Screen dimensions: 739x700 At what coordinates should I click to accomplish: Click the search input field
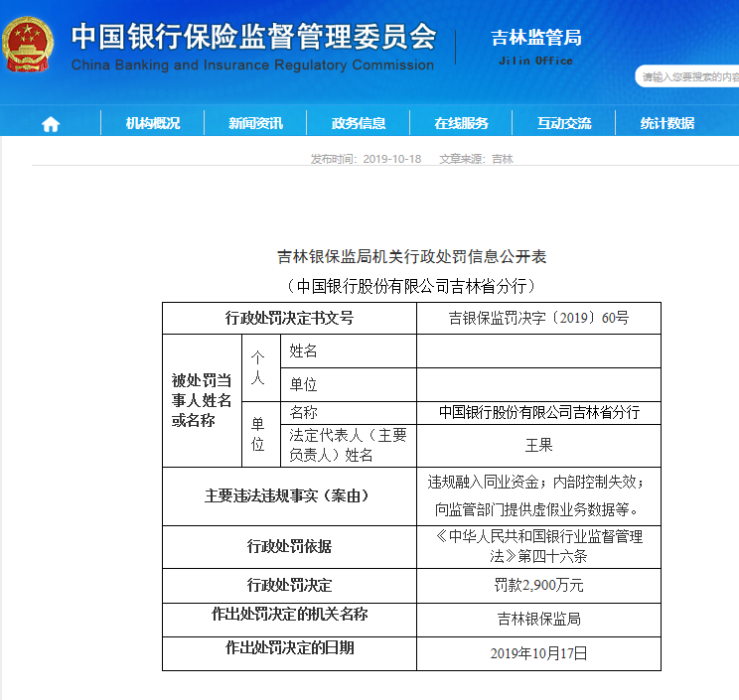(688, 76)
